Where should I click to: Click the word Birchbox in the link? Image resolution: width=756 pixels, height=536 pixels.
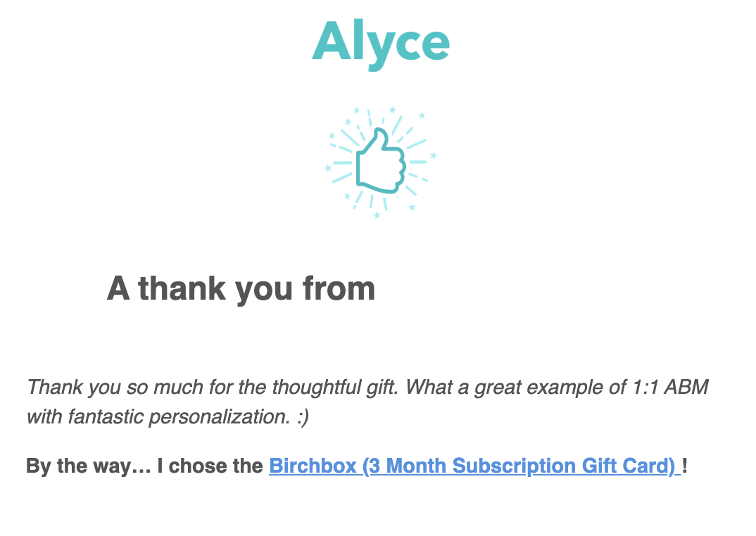pos(313,466)
